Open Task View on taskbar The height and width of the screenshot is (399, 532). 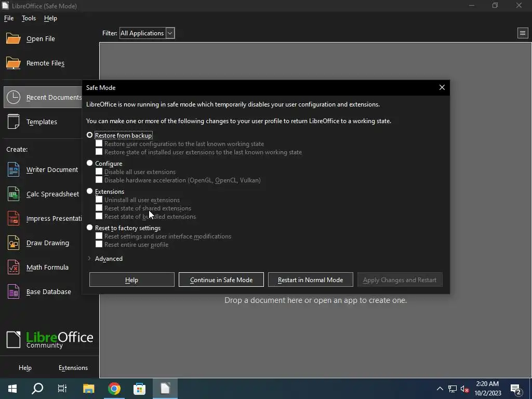point(62,389)
